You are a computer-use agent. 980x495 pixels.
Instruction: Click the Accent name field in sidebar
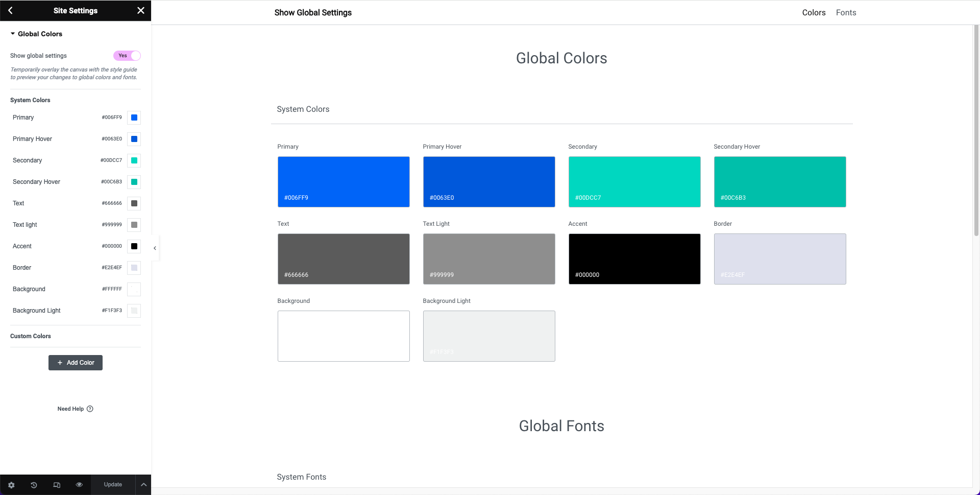tap(22, 246)
